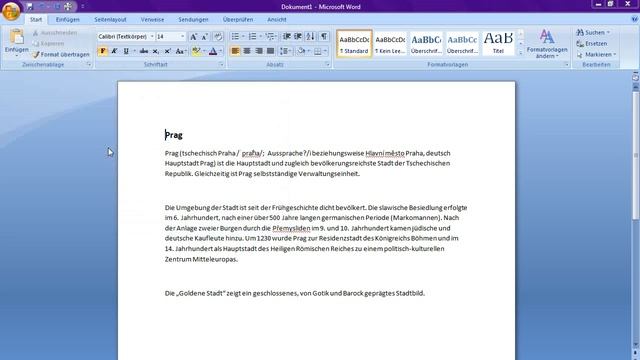Toggle subscript formatting

coord(156,51)
